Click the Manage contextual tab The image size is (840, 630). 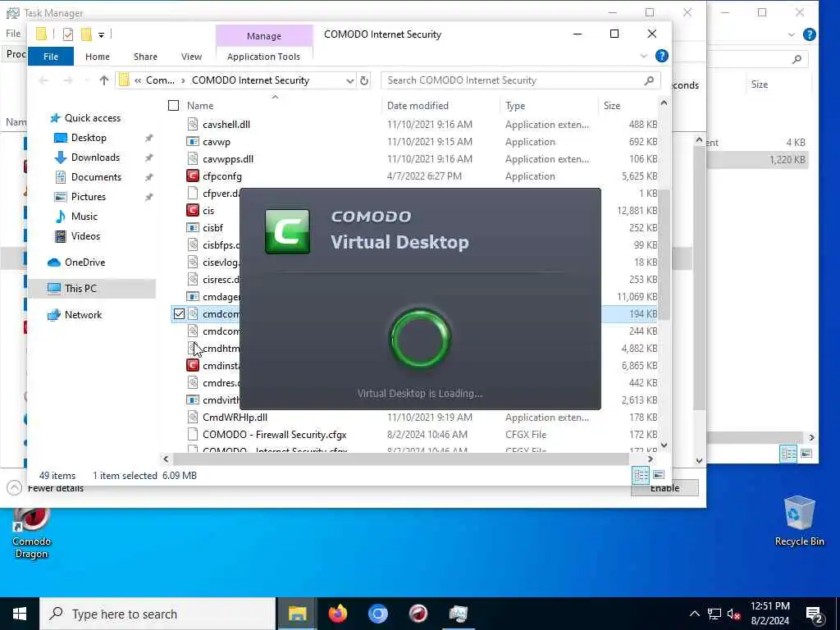[264, 36]
